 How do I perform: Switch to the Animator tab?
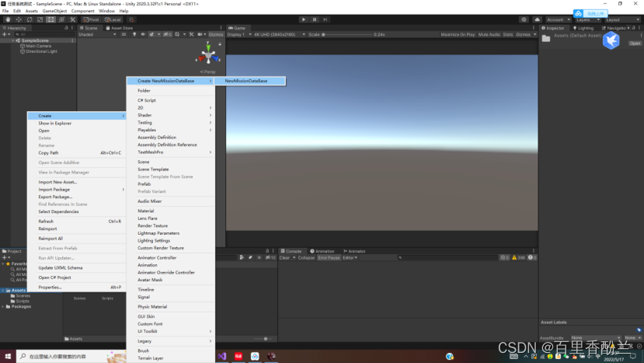pos(356,251)
